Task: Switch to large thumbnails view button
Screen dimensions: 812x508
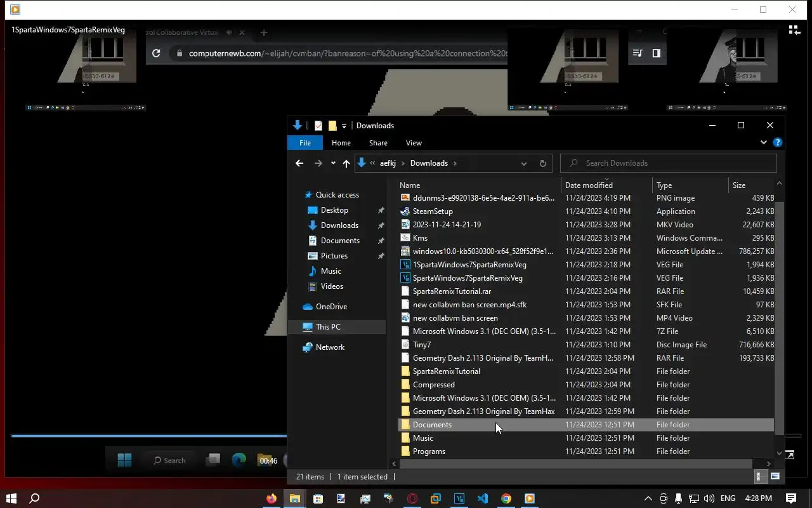Action: tap(775, 476)
